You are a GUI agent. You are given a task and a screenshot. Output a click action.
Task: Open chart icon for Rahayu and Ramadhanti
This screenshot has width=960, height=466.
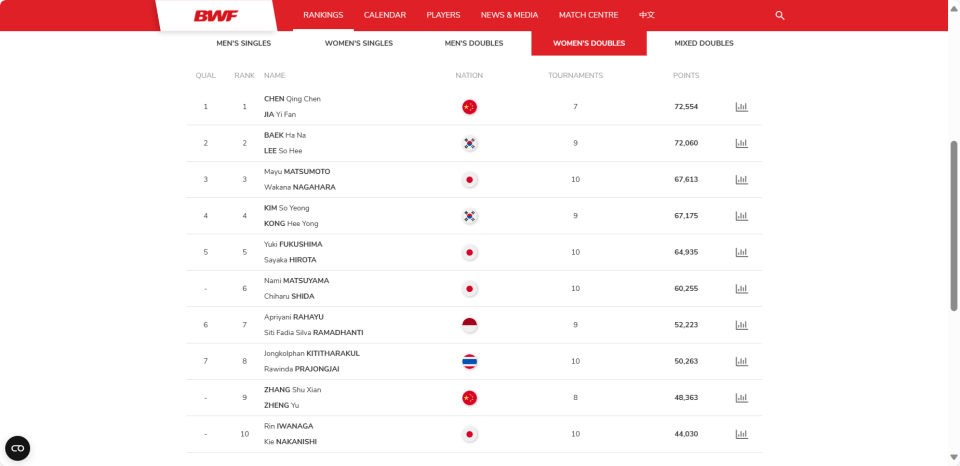point(741,325)
